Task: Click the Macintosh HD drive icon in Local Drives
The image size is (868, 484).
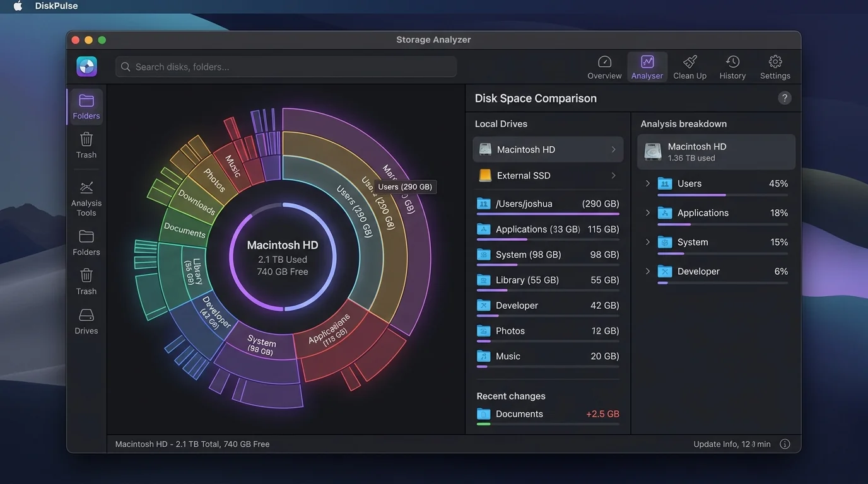Action: coord(484,149)
